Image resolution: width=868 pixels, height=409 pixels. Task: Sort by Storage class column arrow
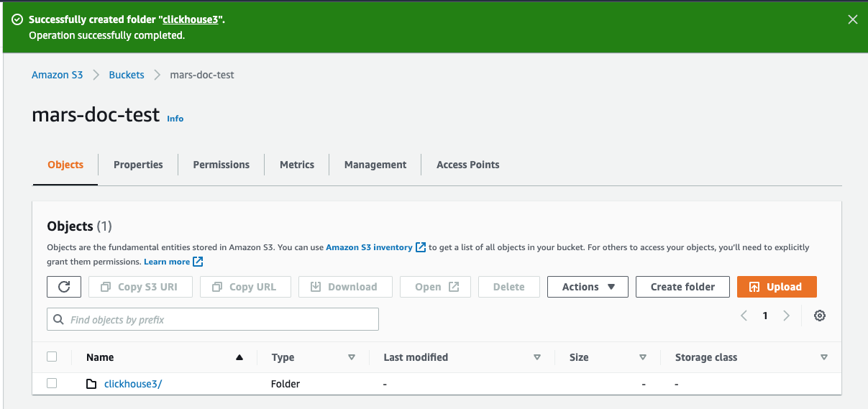tap(823, 357)
